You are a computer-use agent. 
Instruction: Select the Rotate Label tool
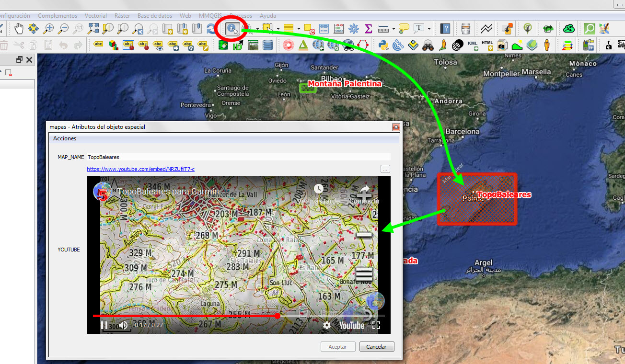188,45
